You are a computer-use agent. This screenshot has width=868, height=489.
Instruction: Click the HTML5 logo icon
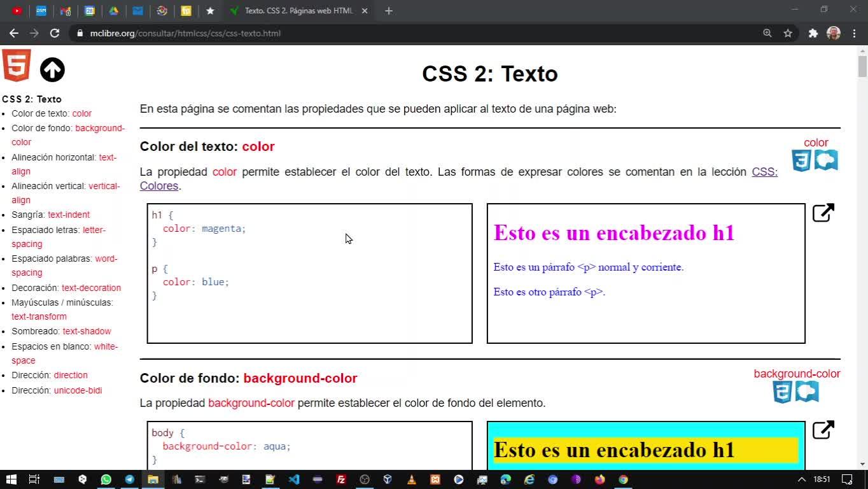point(17,66)
